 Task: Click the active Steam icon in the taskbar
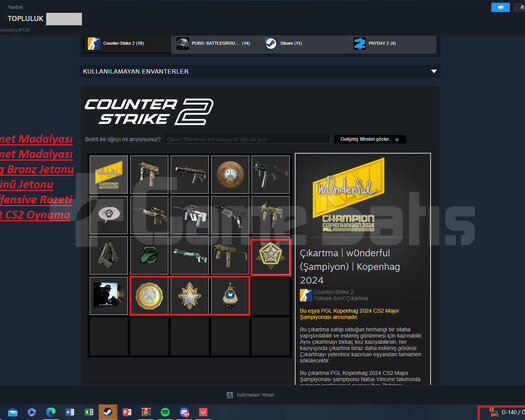108,412
